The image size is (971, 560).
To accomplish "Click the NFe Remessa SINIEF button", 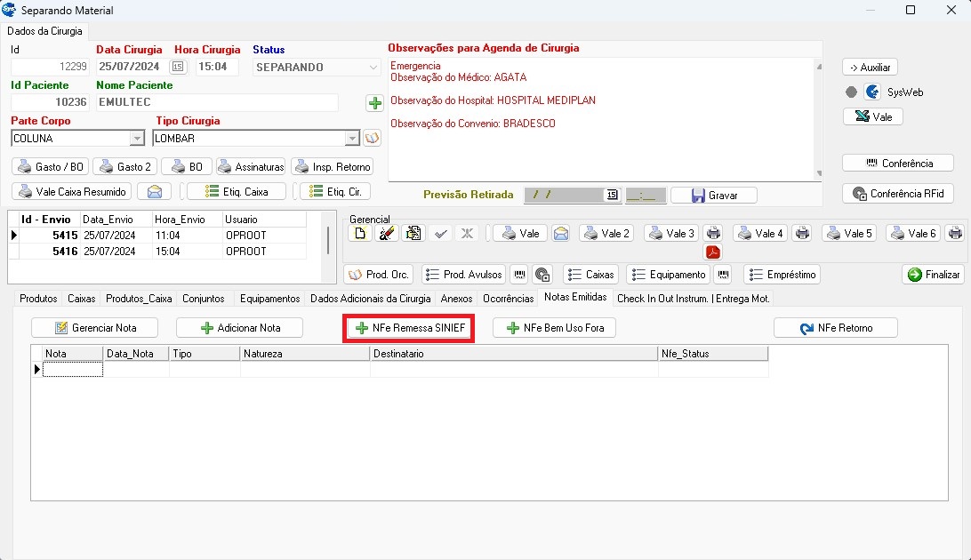I will coord(409,328).
